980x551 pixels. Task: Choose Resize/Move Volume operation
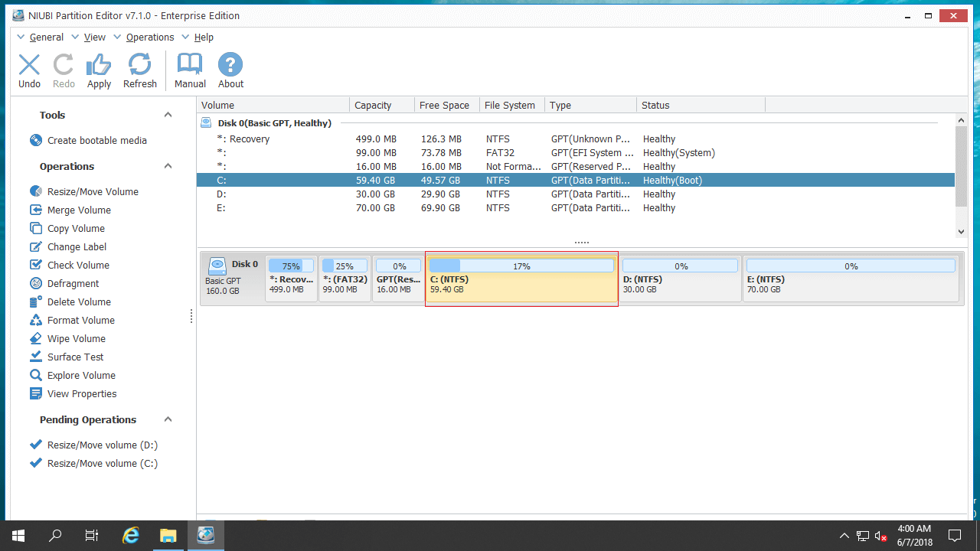pyautogui.click(x=84, y=191)
